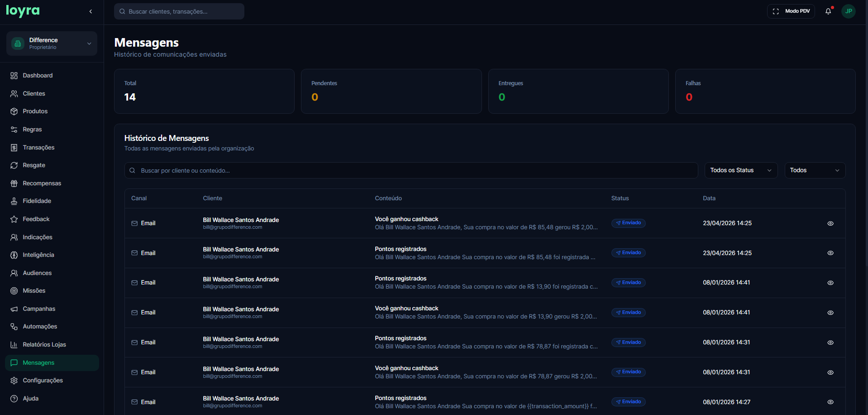Click the Resgate refresh icon

(x=14, y=165)
